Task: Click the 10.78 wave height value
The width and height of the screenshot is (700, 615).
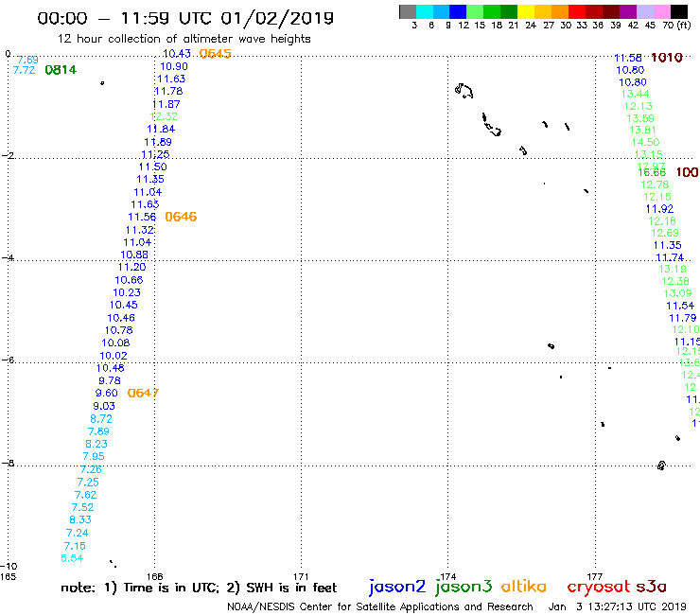Action: [x=119, y=330]
